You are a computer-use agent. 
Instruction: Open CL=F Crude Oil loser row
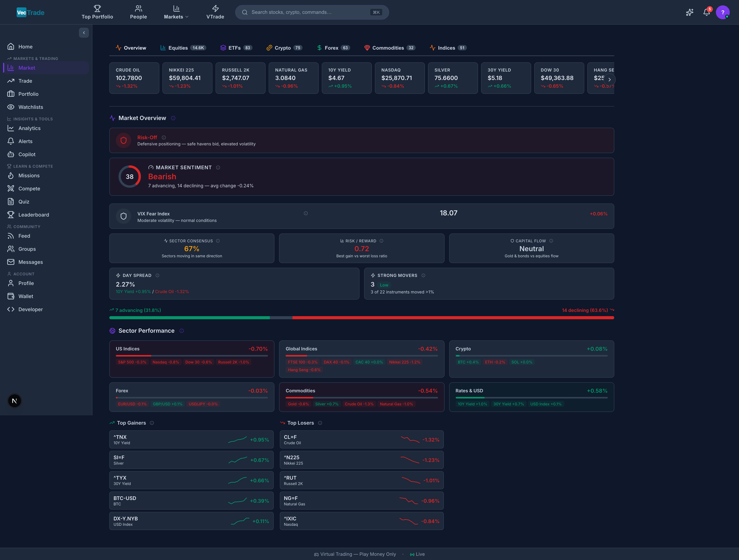click(x=362, y=439)
